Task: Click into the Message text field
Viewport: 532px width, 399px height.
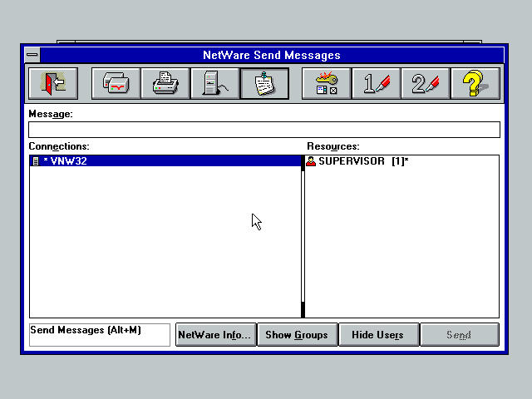Action: tap(264, 130)
